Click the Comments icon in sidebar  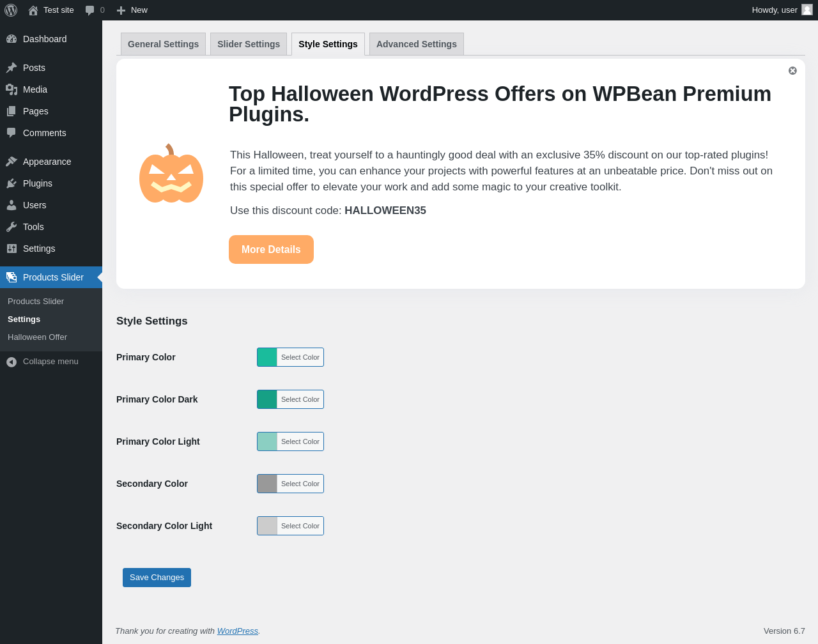coord(12,133)
